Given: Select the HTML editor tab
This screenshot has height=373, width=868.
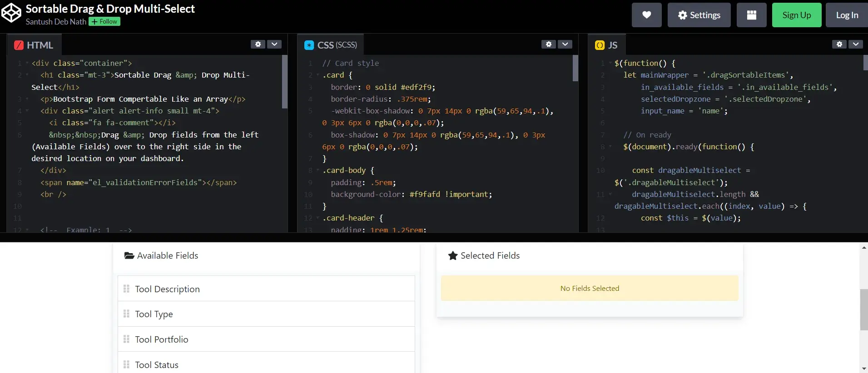Looking at the screenshot, I should click(34, 45).
